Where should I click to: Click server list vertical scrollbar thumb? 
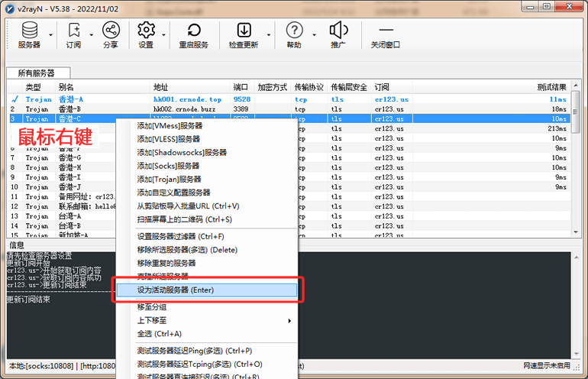[x=576, y=112]
